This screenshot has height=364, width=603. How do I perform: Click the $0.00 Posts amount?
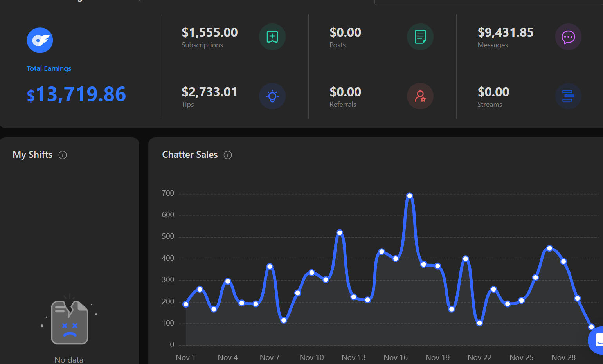coord(346,32)
